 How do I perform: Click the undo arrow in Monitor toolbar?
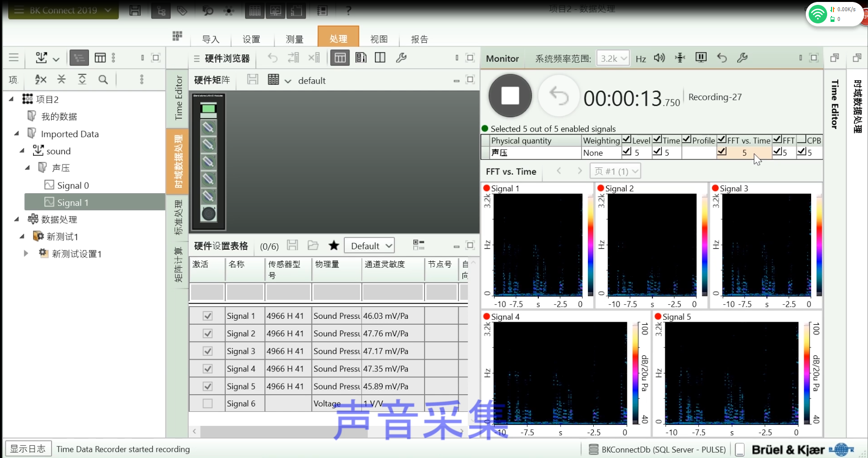[722, 58]
